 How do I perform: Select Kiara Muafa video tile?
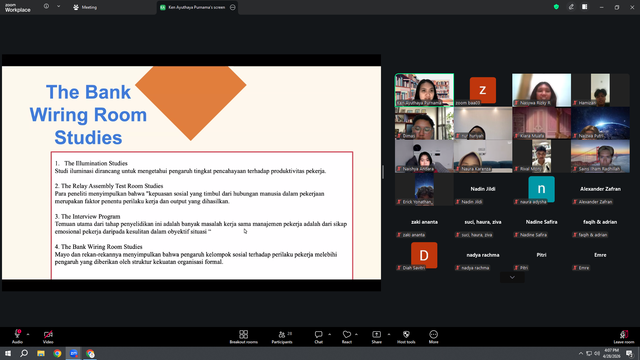coord(542,123)
